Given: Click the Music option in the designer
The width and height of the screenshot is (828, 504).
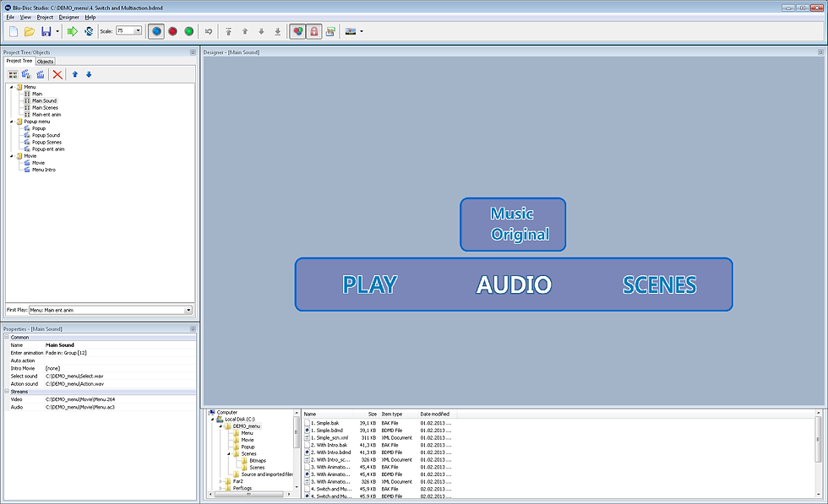Looking at the screenshot, I should coord(512,214).
